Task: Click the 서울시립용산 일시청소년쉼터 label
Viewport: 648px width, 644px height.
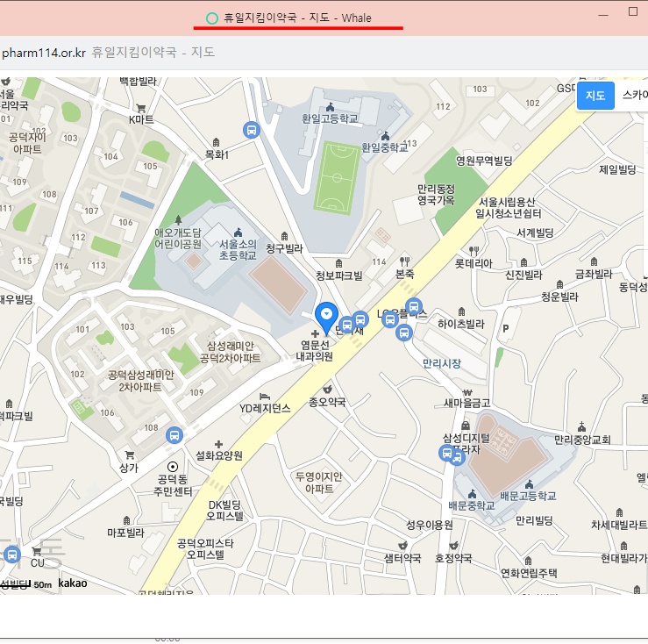Action: 508,208
